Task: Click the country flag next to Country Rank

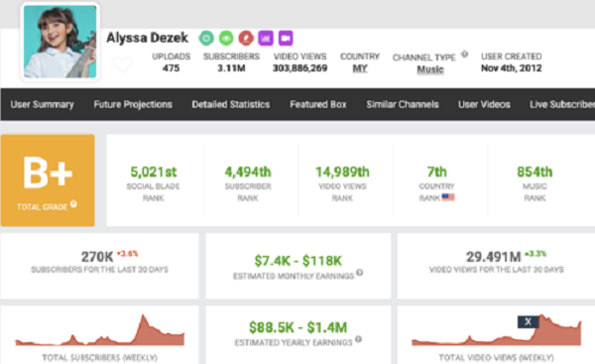Action: (x=448, y=197)
